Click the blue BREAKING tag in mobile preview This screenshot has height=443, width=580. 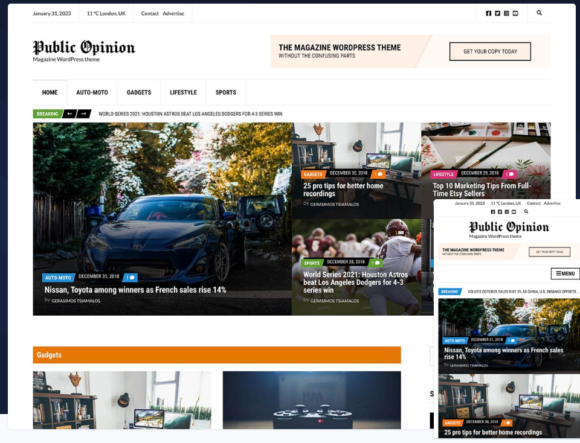449,291
